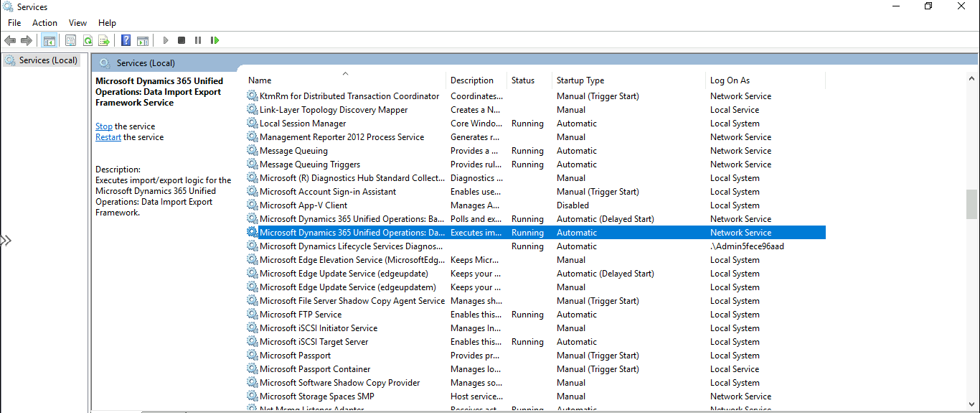
Task: Click gear icon next to Local Session Manager
Action: click(x=252, y=124)
